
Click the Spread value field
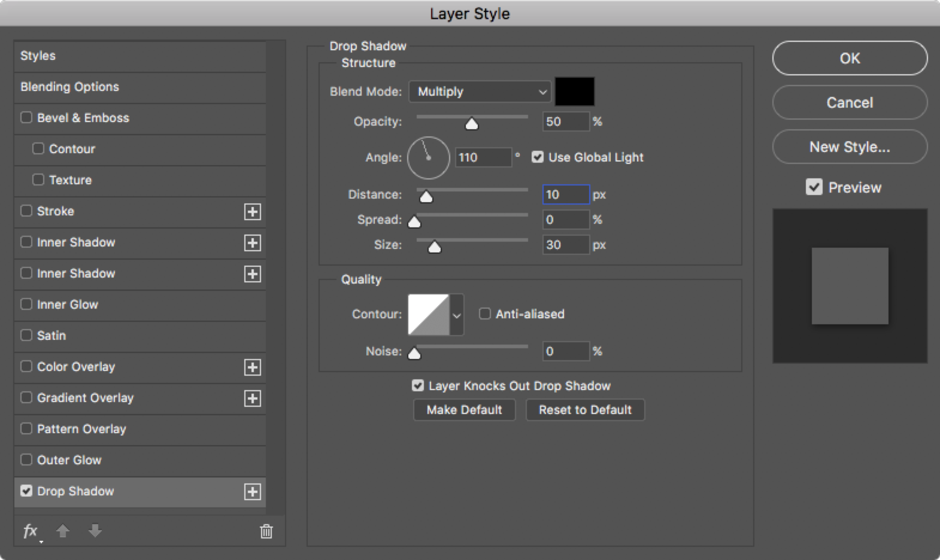566,220
